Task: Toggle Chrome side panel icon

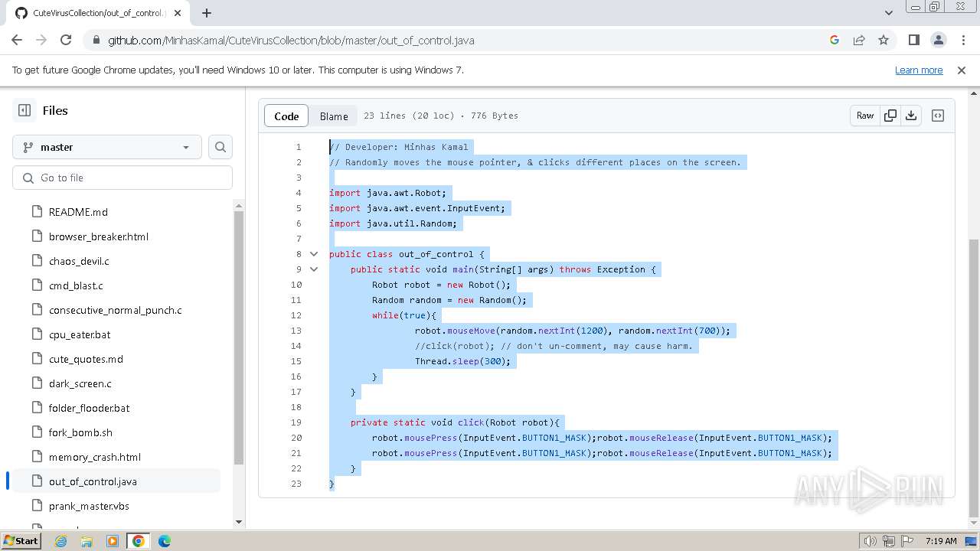Action: [914, 40]
